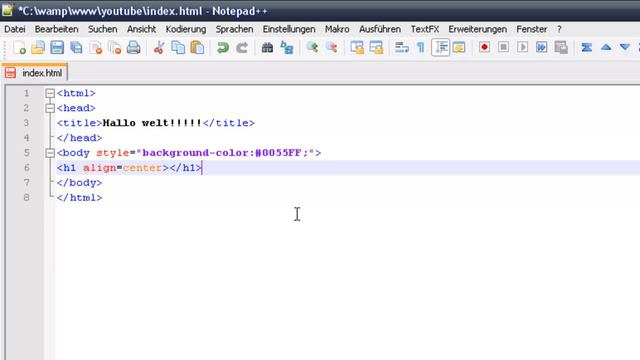Click the 'Hallo welt!!!!!' title text
The image size is (640, 360).
152,123
